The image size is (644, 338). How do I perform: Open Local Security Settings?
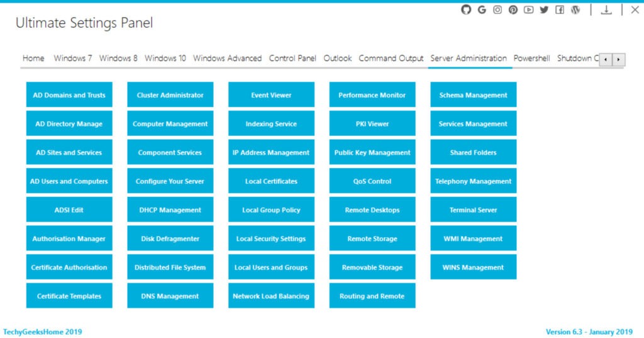[x=271, y=239]
